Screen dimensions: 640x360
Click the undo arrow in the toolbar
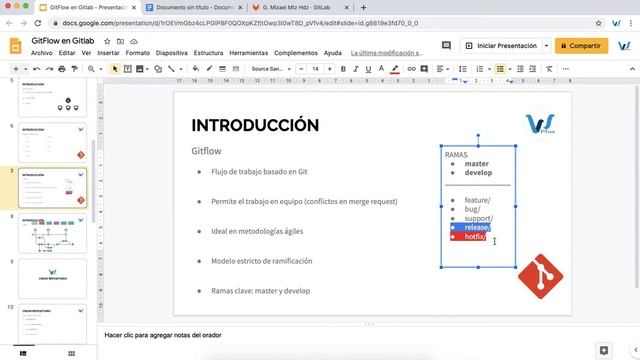point(37,69)
